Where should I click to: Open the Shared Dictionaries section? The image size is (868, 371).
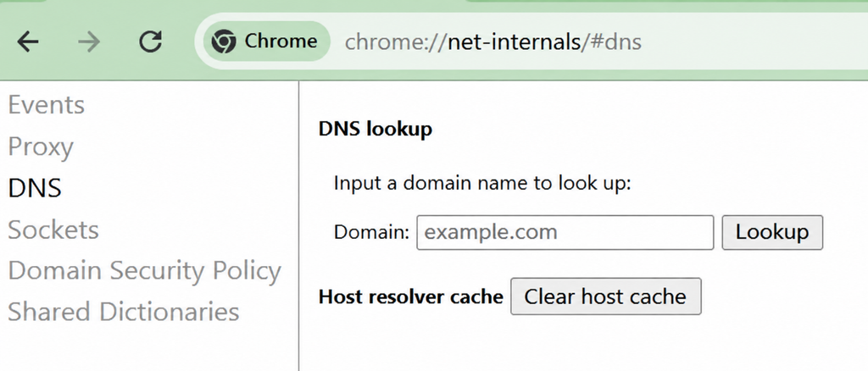pos(124,312)
